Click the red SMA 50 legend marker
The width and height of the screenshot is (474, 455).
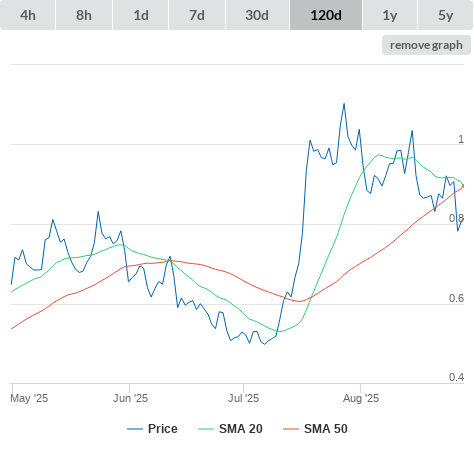[x=291, y=429]
